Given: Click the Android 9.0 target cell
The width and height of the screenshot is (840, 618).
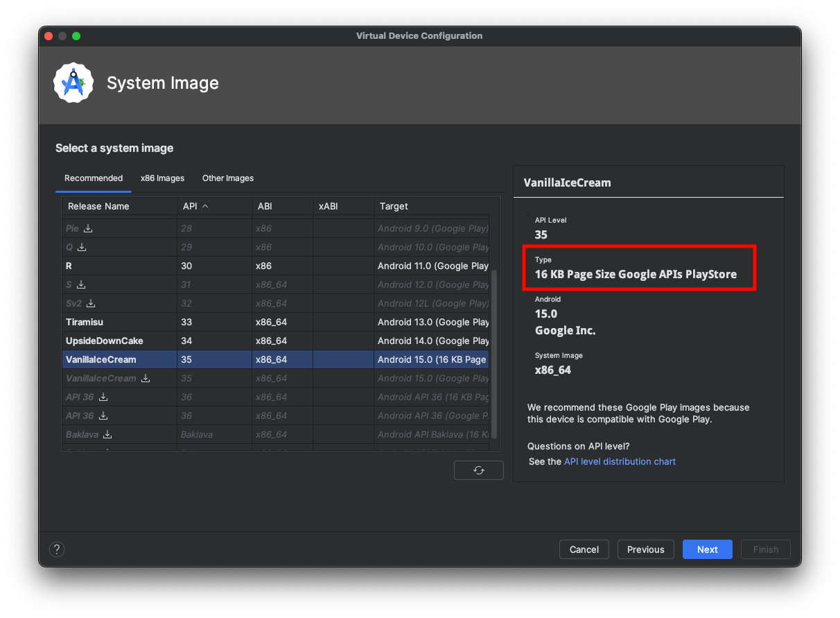Looking at the screenshot, I should 432,228.
